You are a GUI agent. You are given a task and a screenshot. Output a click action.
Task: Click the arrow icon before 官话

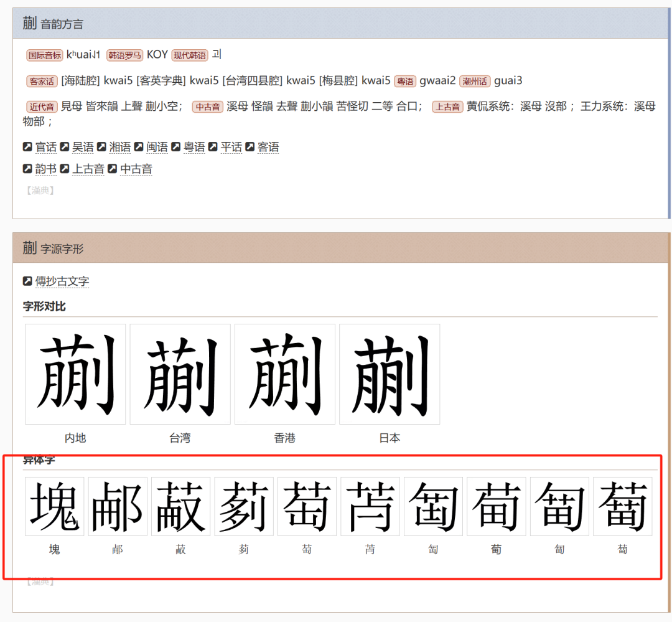pos(27,147)
